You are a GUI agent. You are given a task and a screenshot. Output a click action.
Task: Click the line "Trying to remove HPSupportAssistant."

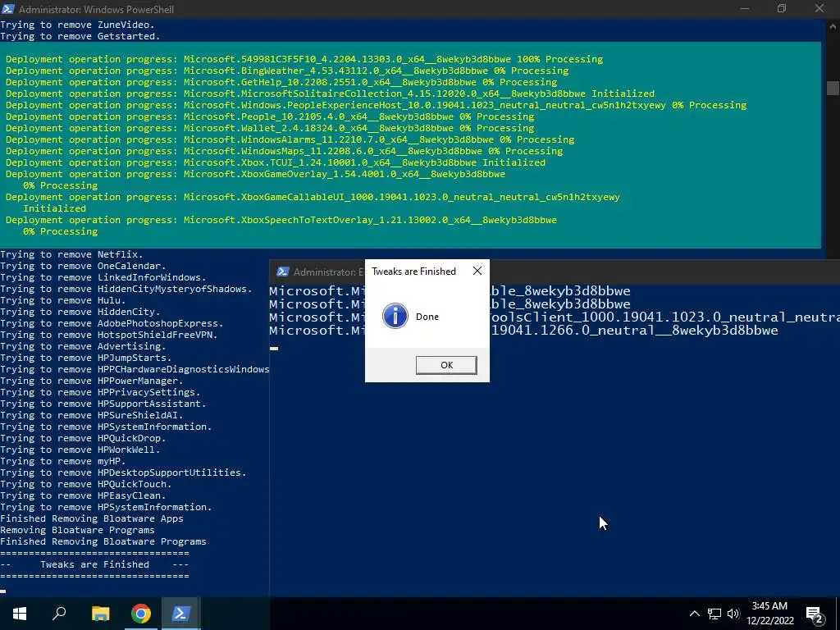pyautogui.click(x=103, y=404)
